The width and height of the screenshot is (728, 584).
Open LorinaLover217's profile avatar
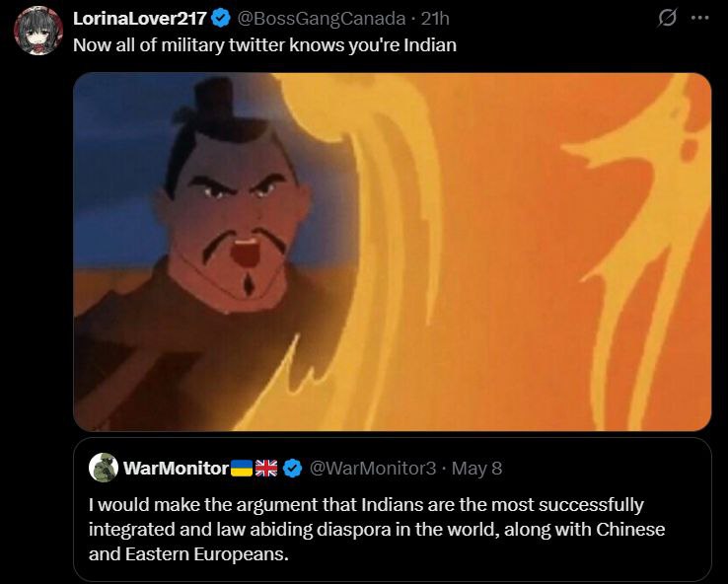[38, 31]
